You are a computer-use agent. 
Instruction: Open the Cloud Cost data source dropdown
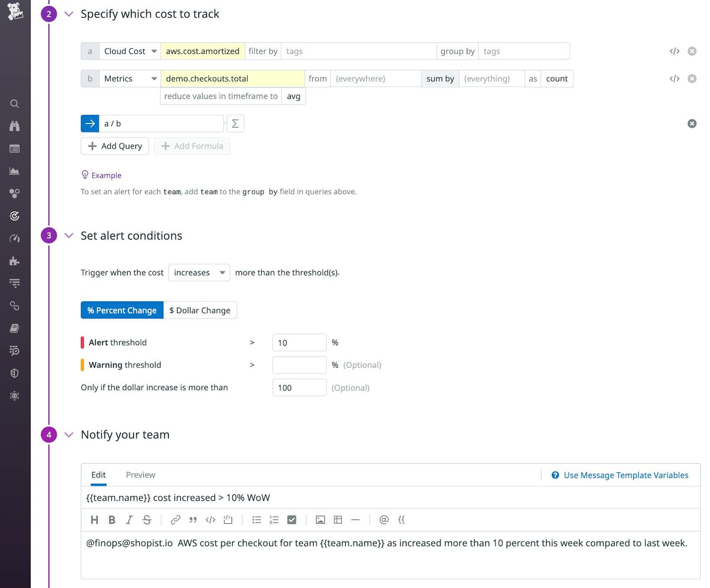(x=130, y=51)
